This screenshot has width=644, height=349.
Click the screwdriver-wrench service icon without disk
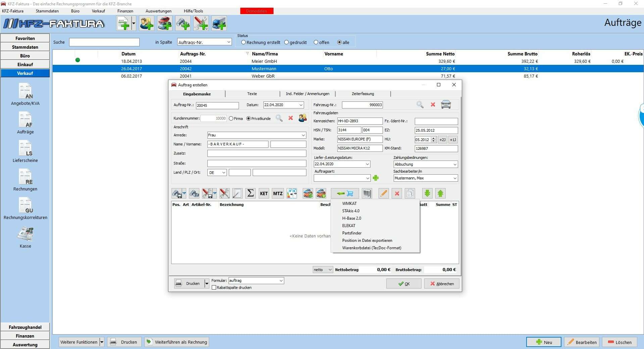[x=225, y=193]
